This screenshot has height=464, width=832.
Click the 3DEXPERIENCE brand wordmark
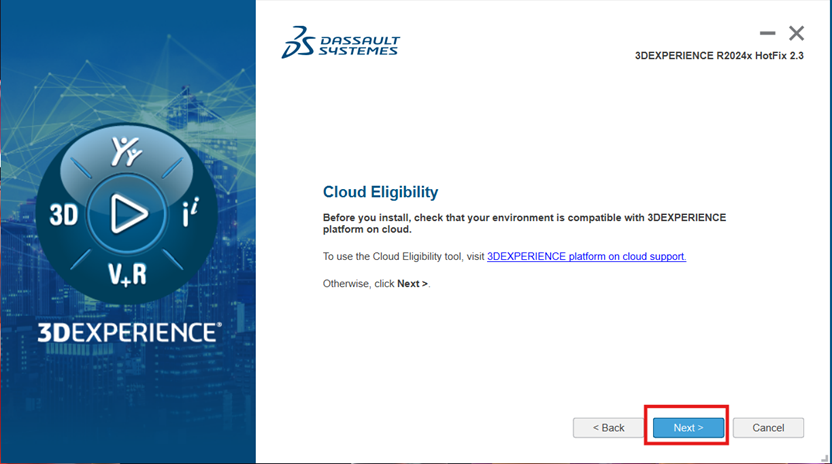point(129,333)
